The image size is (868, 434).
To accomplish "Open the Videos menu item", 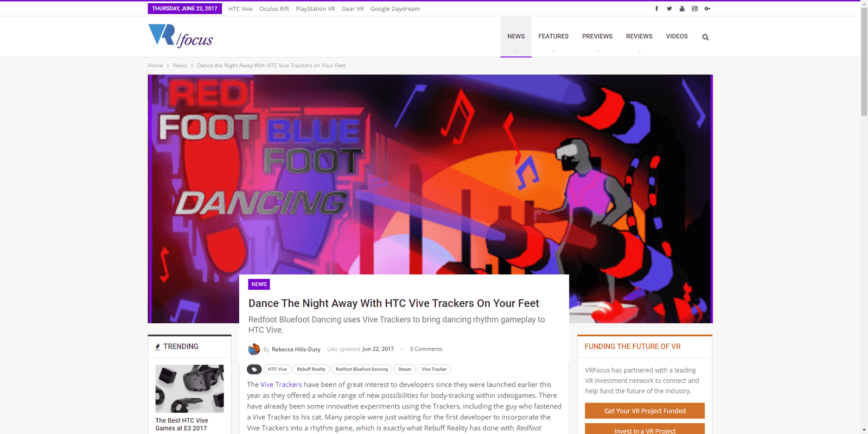I will [677, 36].
